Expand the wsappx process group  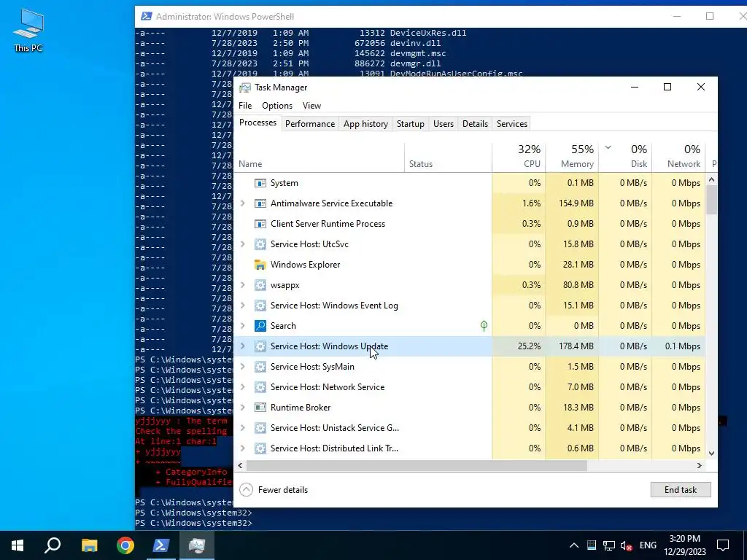(242, 285)
